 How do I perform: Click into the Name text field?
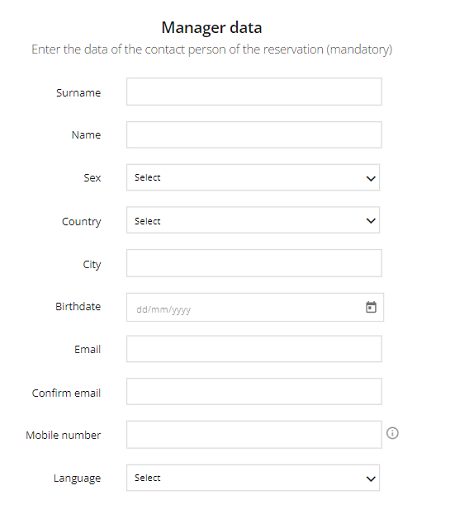pos(254,135)
